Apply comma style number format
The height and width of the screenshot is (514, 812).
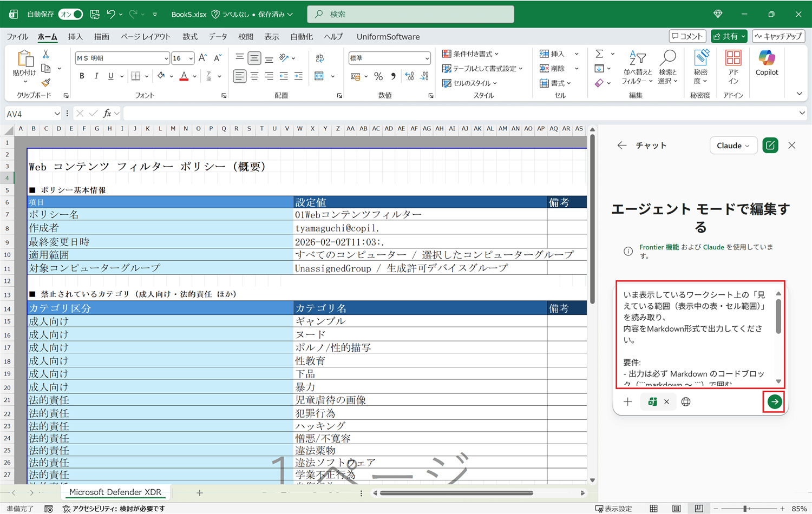tap(393, 76)
